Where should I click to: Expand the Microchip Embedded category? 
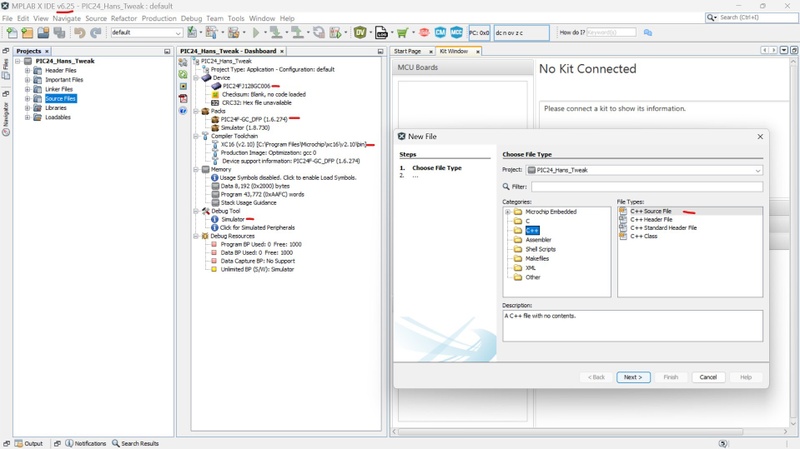(508, 212)
